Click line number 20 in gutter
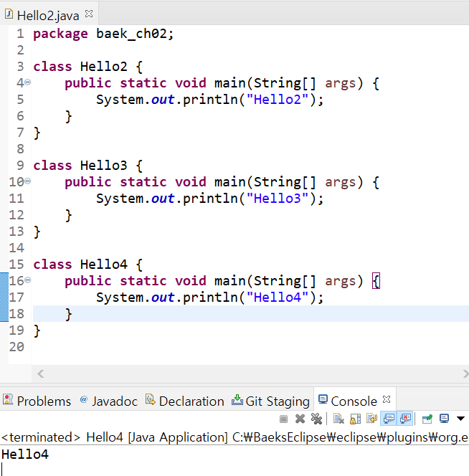Image resolution: width=469 pixels, height=476 pixels. coord(16,347)
